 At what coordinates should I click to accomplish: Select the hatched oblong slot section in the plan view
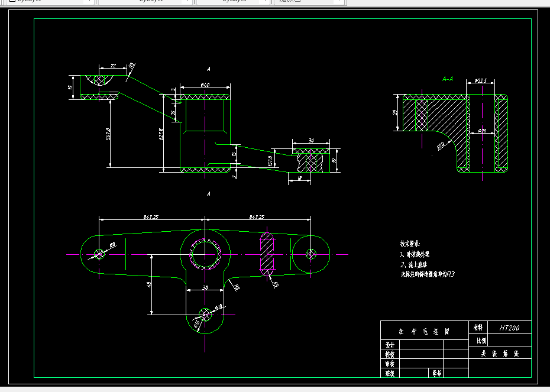(x=267, y=255)
